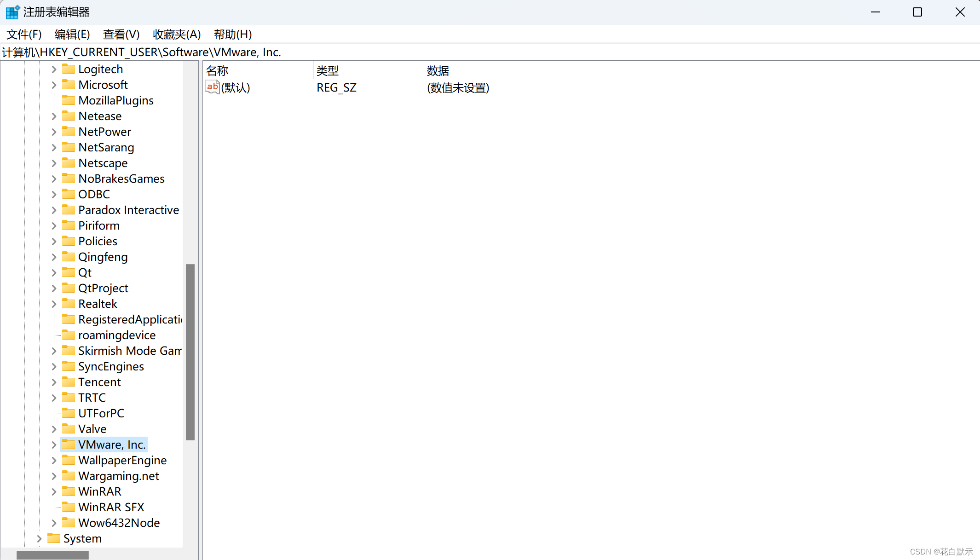Click the Microsoft key folder icon
The image size is (980, 560).
click(x=68, y=85)
